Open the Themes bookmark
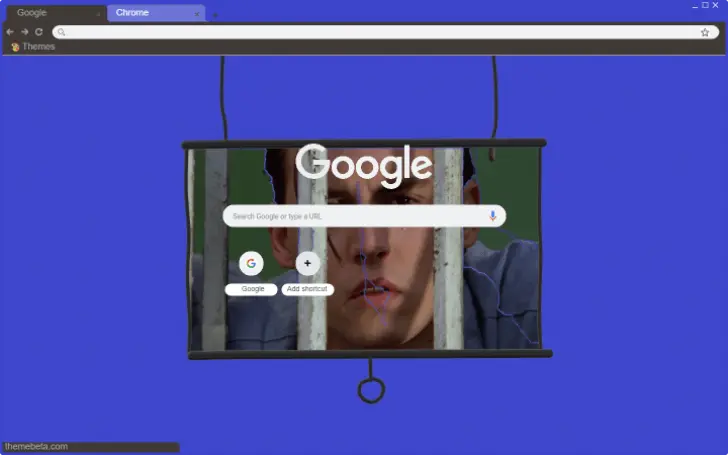The width and height of the screenshot is (728, 455). [x=33, y=47]
